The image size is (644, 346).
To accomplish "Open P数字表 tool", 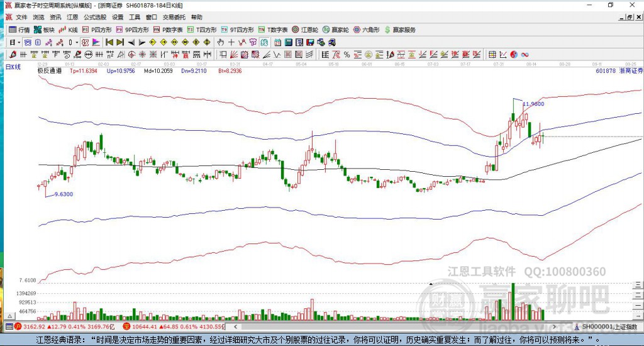I will point(168,30).
